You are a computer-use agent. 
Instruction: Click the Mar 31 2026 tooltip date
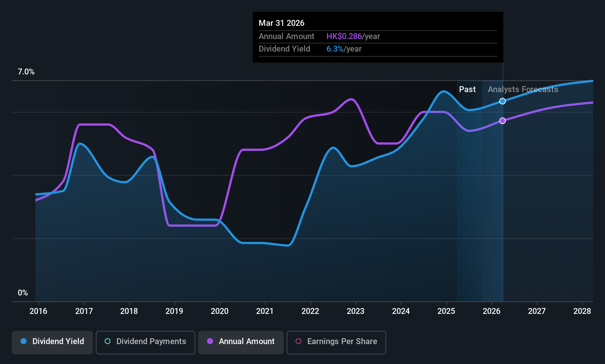pos(281,23)
